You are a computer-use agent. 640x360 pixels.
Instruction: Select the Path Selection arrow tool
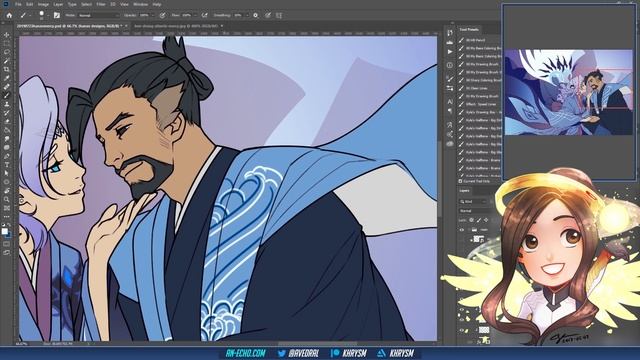pos(7,173)
